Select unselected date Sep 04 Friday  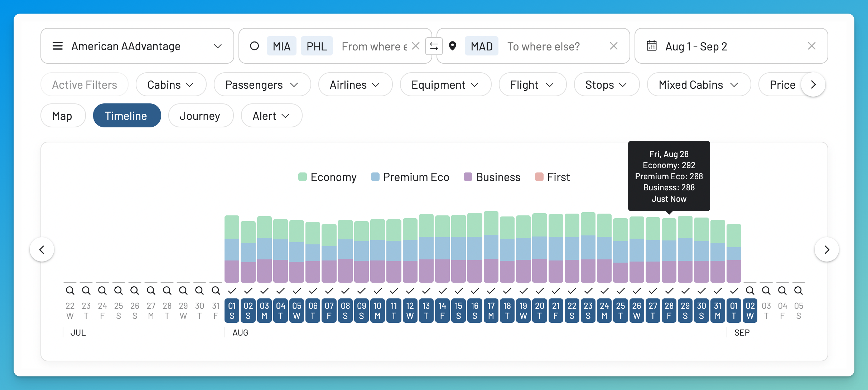[782, 311]
